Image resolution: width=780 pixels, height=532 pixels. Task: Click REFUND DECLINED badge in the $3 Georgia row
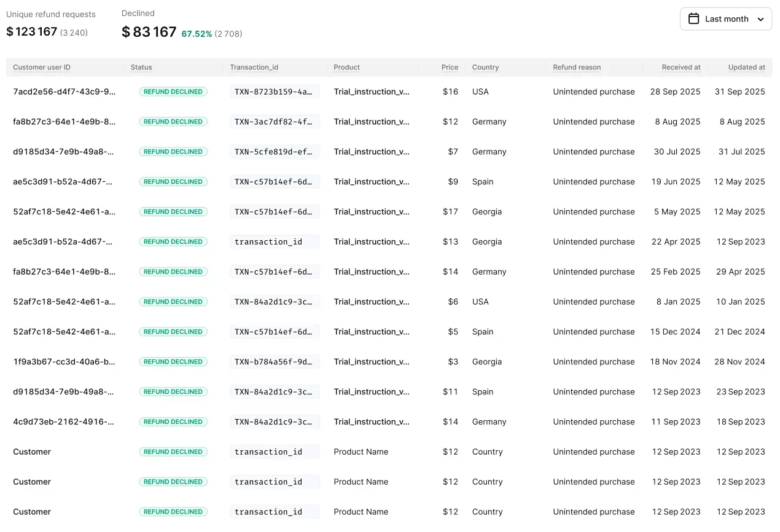(x=173, y=362)
